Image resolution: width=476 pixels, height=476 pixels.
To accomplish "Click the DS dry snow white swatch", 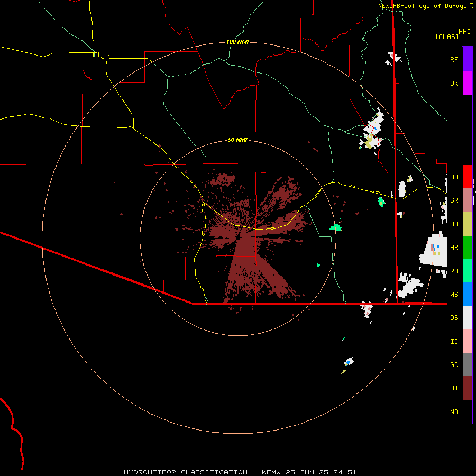I will pos(467,317).
